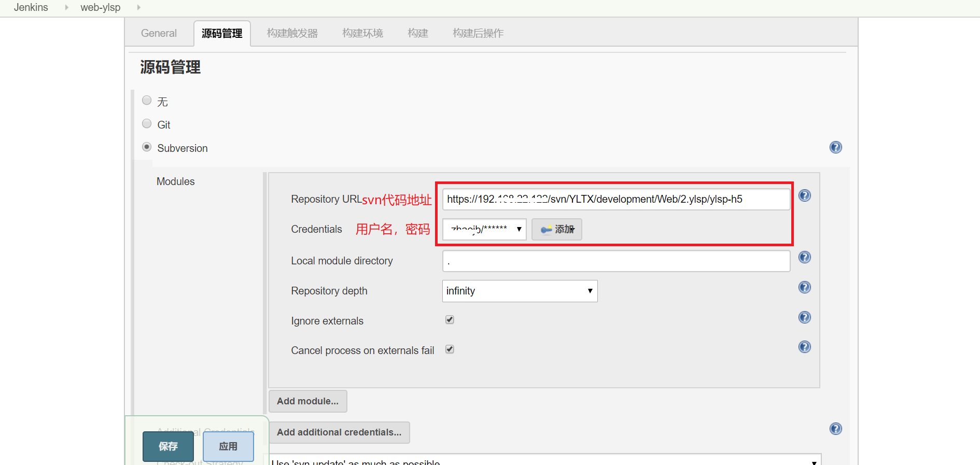This screenshot has width=980, height=465.
Task: Click Add additional credentials... button
Action: click(339, 432)
